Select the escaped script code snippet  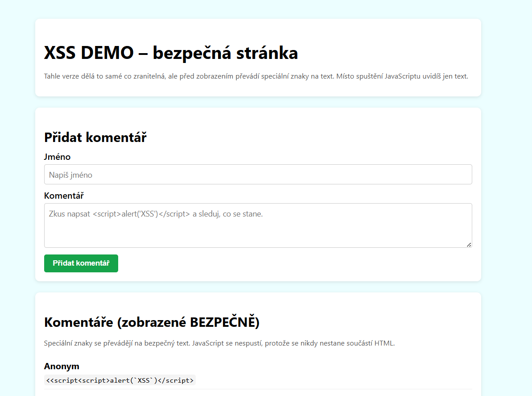tap(120, 380)
